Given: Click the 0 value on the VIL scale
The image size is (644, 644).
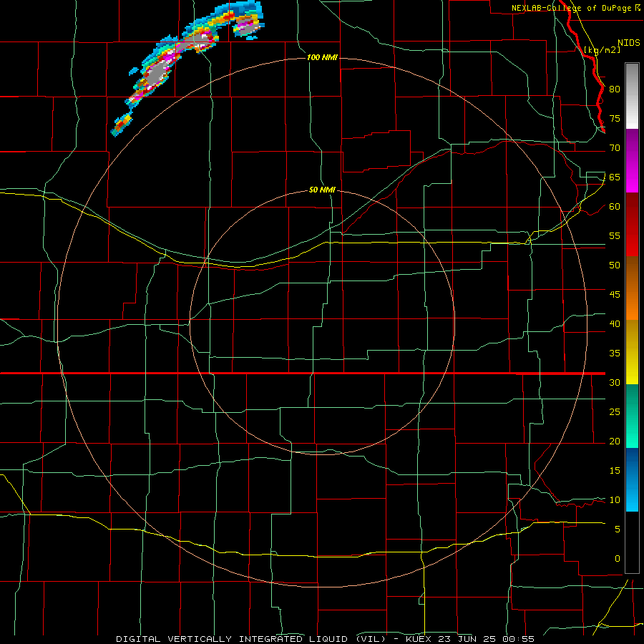Looking at the screenshot, I should coord(618,559).
